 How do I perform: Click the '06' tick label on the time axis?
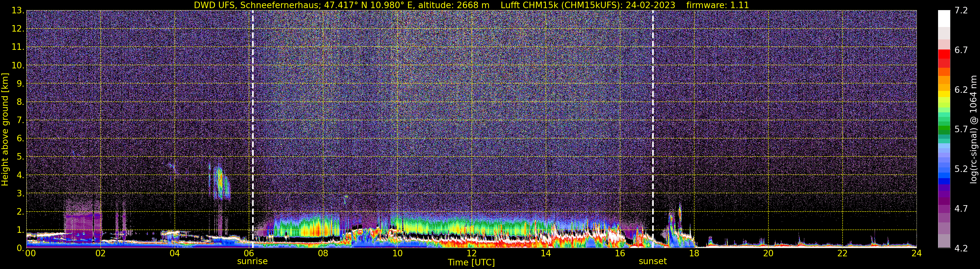249,253
